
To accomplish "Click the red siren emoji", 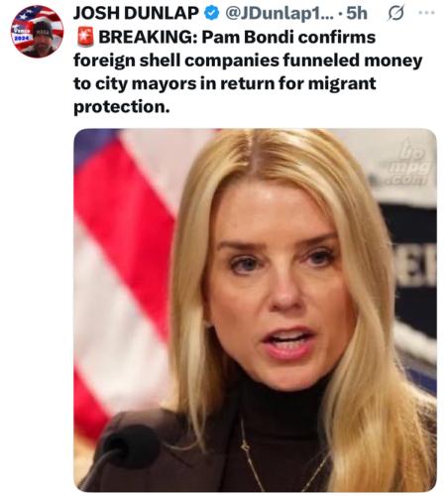I will tap(85, 37).
